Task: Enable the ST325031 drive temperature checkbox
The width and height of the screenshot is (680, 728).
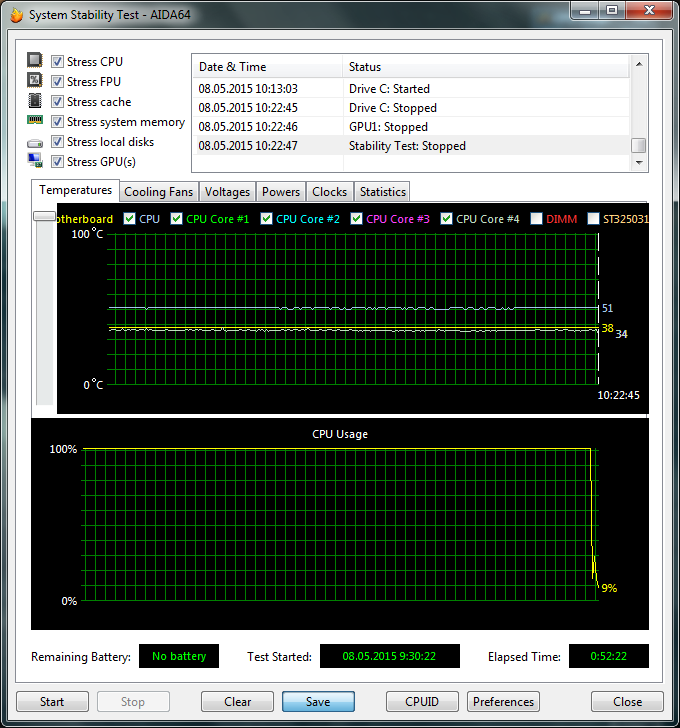Action: [x=593, y=219]
